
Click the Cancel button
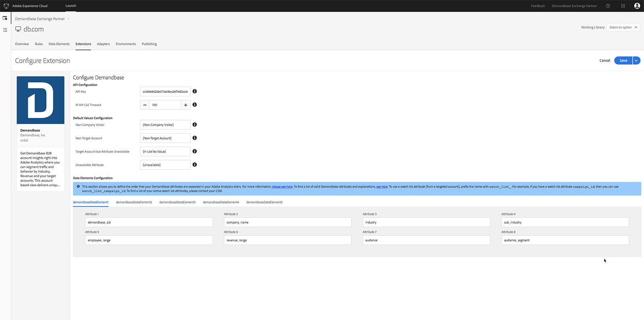(605, 60)
